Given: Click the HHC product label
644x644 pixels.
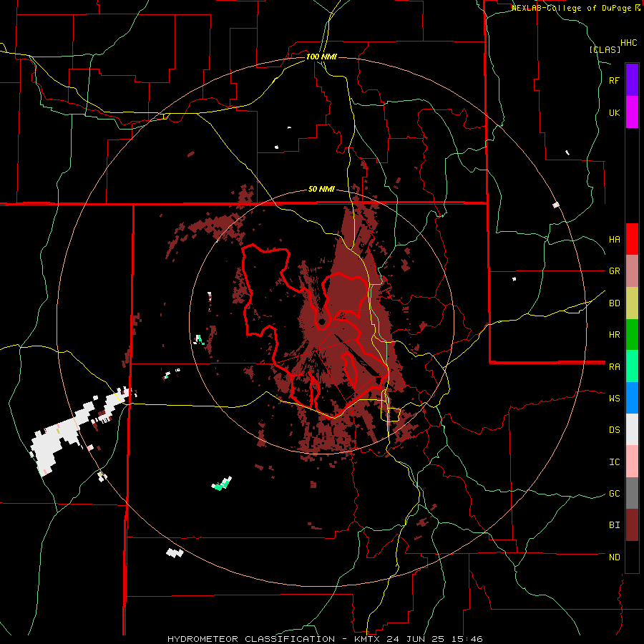Looking at the screenshot, I should pyautogui.click(x=629, y=43).
